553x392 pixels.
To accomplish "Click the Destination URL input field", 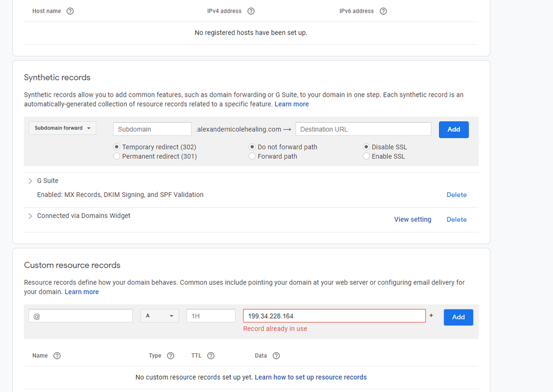I will [x=363, y=129].
